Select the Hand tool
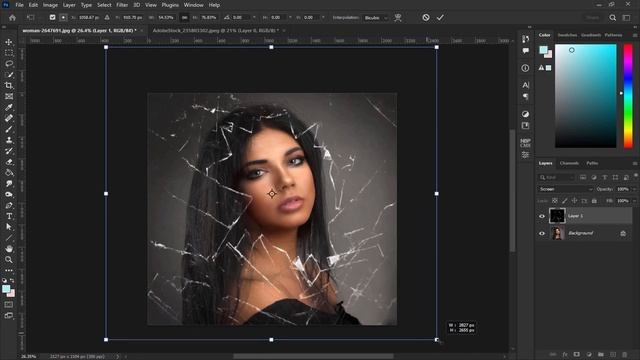This screenshot has width=640, height=360. pyautogui.click(x=9, y=249)
